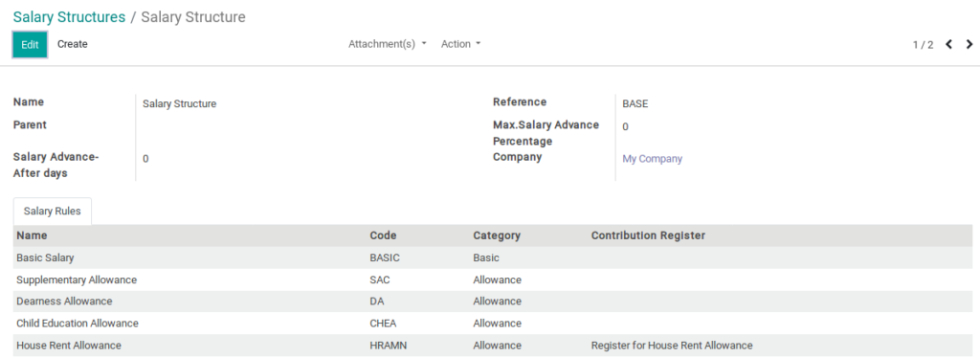The width and height of the screenshot is (980, 358).
Task: Click the SAC code cell
Action: [x=379, y=280]
